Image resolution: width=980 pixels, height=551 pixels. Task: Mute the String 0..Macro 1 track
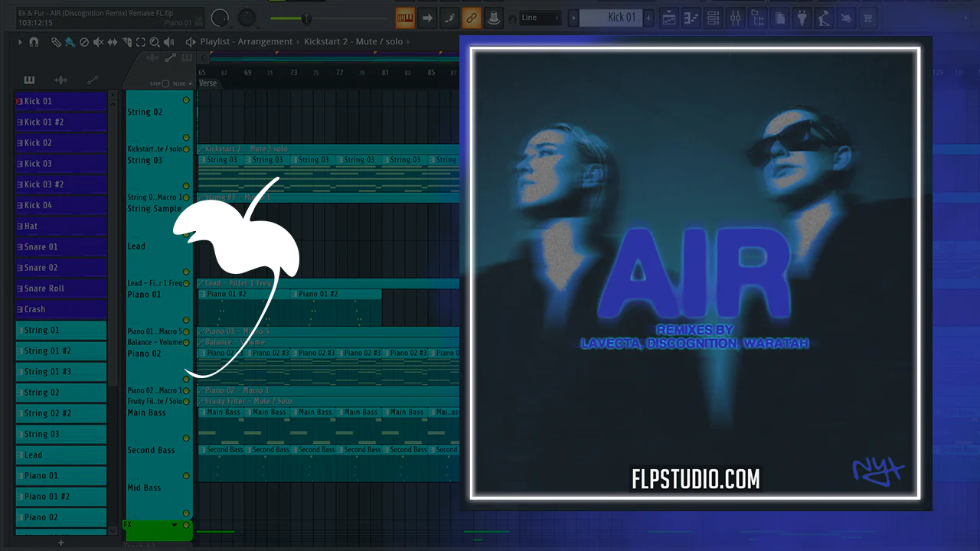186,197
